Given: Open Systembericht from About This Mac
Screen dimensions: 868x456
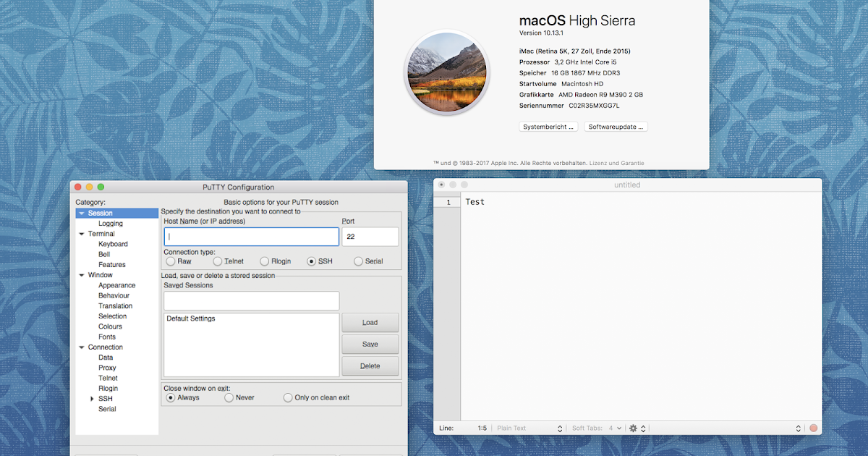Looking at the screenshot, I should [549, 127].
